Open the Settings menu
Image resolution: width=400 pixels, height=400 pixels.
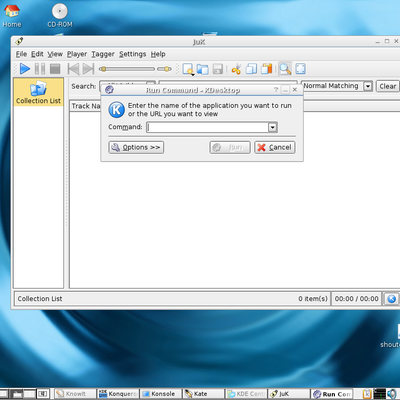pos(132,54)
